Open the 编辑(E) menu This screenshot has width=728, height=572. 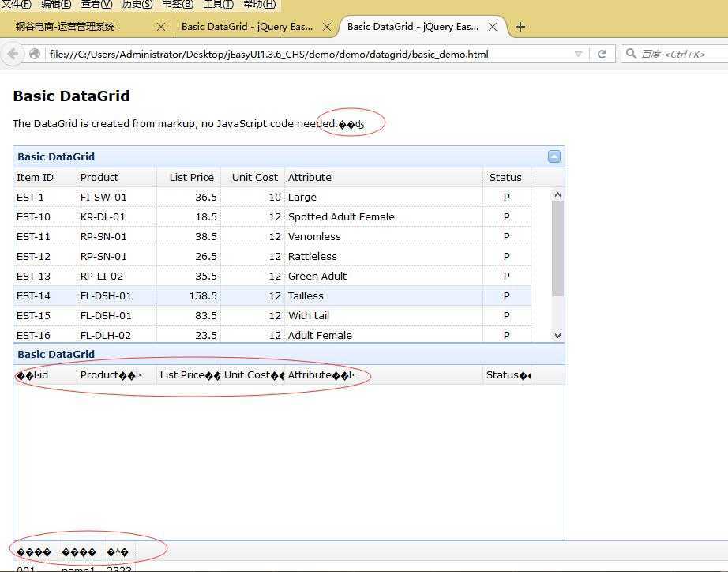click(56, 4)
